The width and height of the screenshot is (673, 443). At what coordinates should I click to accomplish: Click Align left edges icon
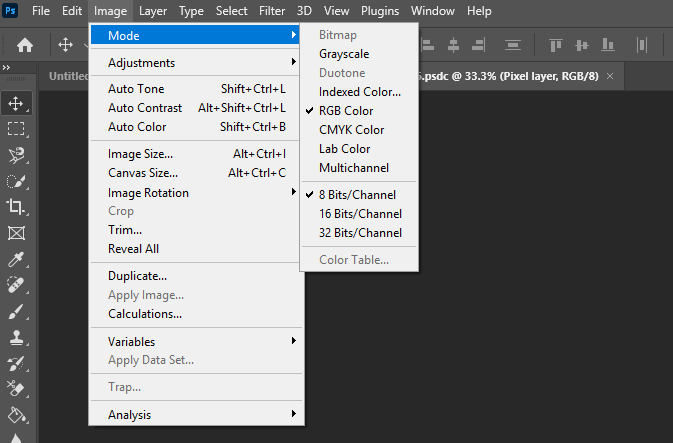click(427, 45)
